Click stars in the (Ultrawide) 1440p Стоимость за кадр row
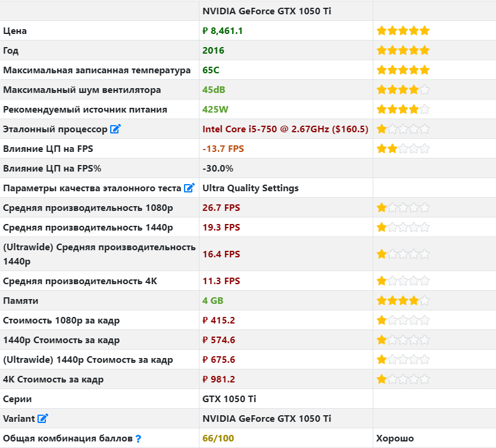 pos(403,359)
